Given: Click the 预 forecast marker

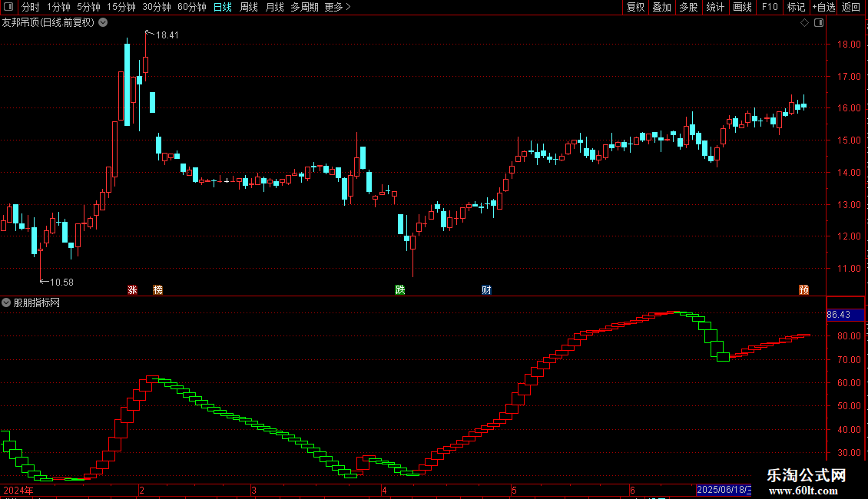Looking at the screenshot, I should 803,290.
